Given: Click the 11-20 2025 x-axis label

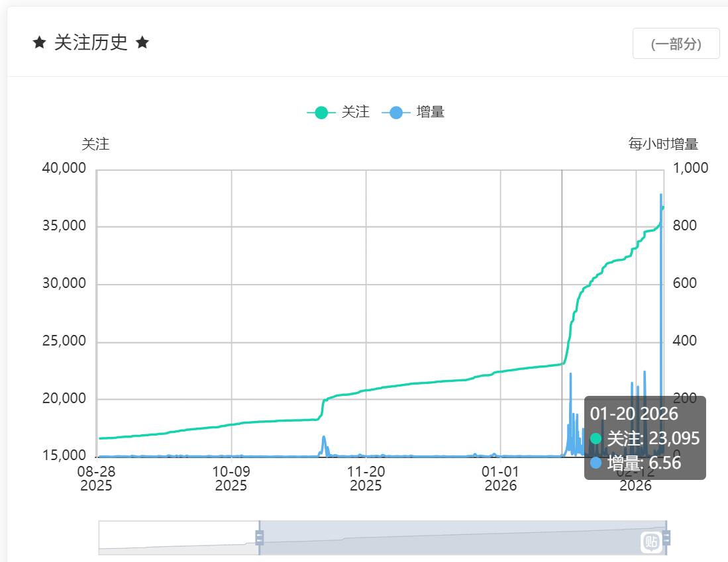Looking at the screenshot, I should click(x=366, y=478).
